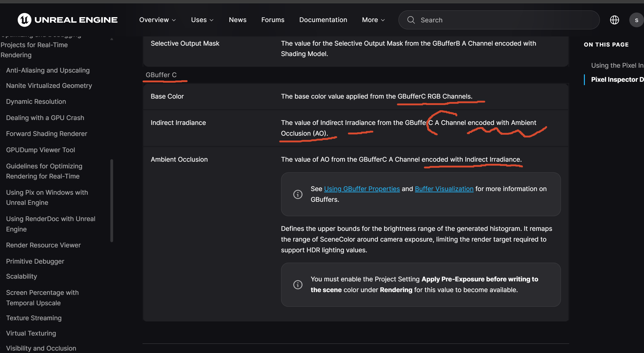This screenshot has height=353, width=644.
Task: Open Using RenderDoc with Unreal Engine
Action: coord(51,224)
